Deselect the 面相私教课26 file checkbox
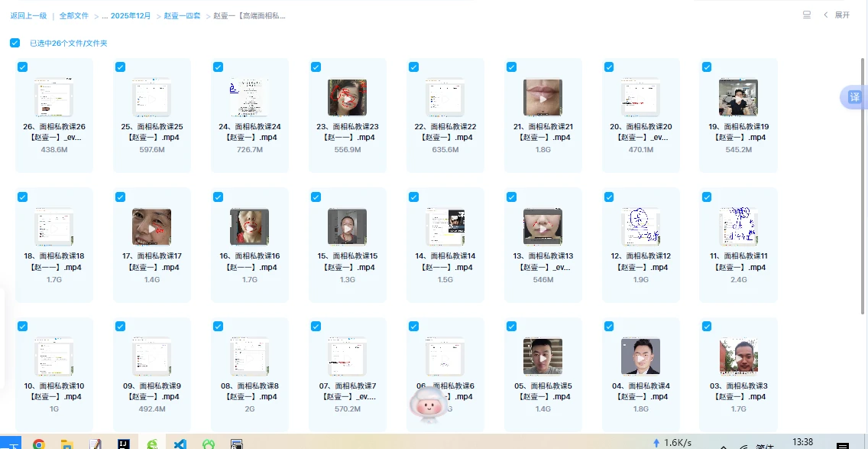The width and height of the screenshot is (868, 449). coord(22,67)
